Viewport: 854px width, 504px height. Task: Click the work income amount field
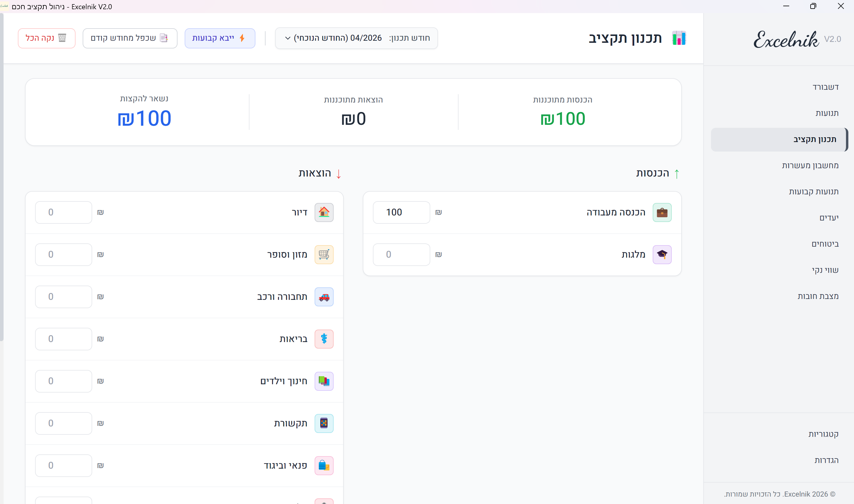(401, 212)
